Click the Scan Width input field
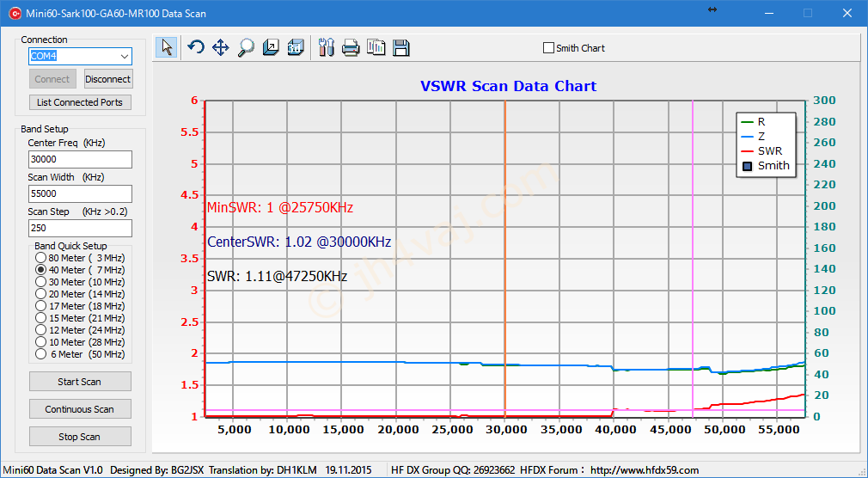The height and width of the screenshot is (478, 868). coord(80,193)
